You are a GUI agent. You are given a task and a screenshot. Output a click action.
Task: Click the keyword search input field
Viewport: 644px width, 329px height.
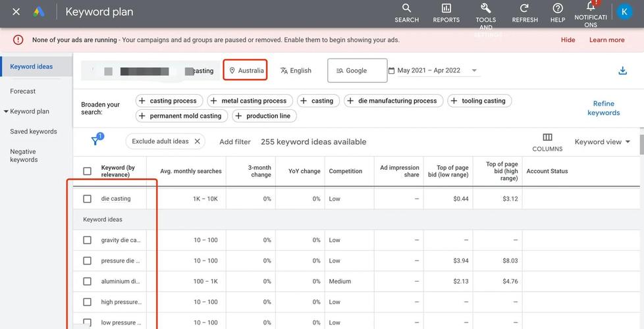(x=149, y=70)
